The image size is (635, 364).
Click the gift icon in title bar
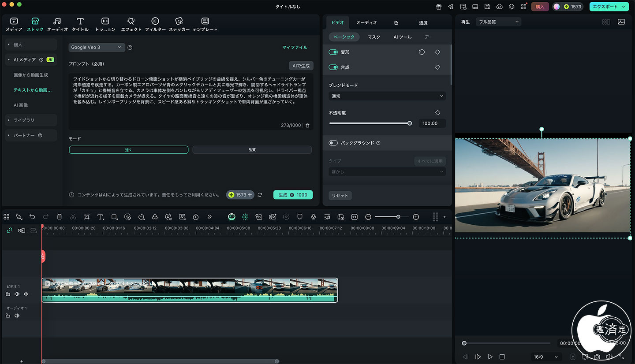point(439,7)
